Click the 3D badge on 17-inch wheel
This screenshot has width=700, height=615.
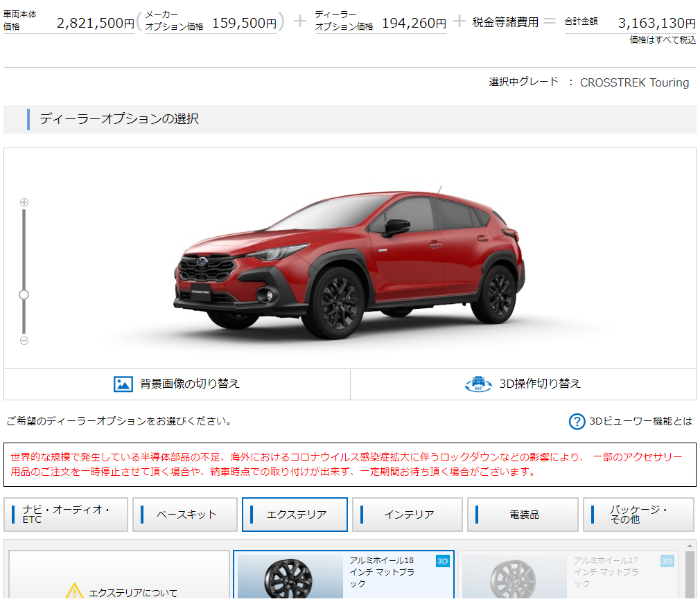pyautogui.click(x=667, y=561)
